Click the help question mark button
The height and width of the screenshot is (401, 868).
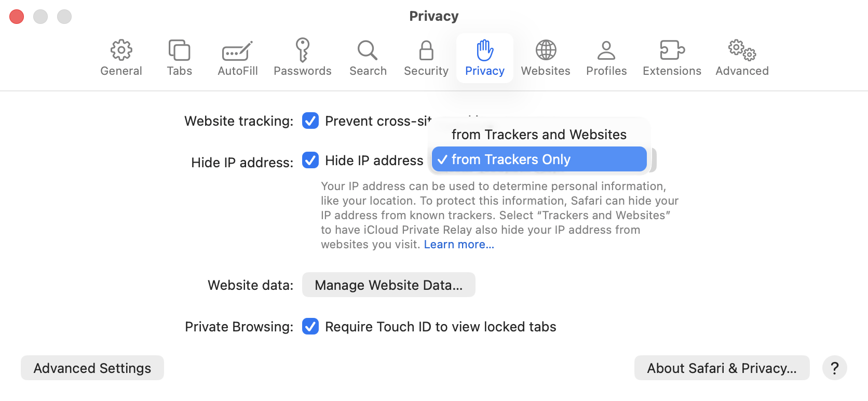point(835,368)
